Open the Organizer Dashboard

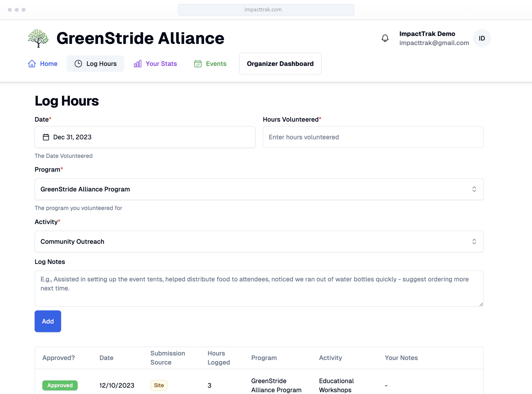tap(280, 64)
